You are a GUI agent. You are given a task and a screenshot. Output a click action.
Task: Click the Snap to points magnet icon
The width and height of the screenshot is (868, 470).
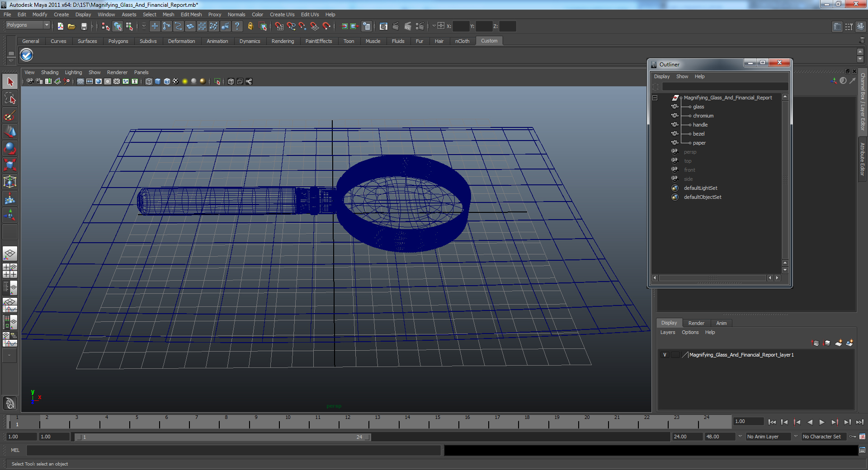[303, 26]
